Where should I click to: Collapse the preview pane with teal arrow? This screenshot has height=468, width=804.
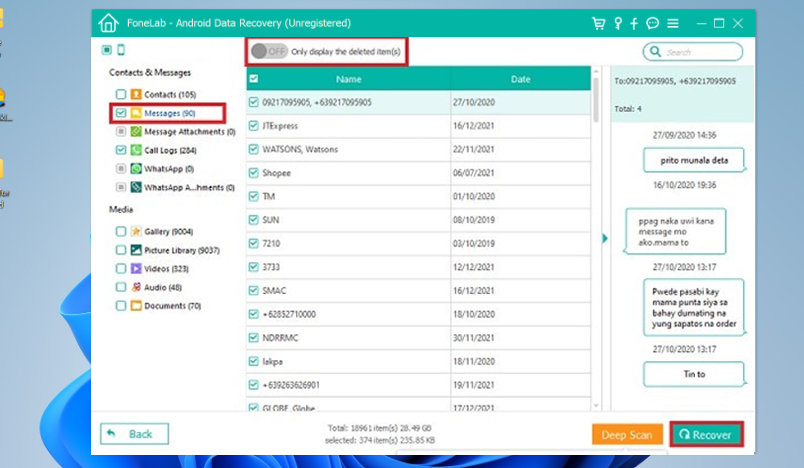[605, 238]
